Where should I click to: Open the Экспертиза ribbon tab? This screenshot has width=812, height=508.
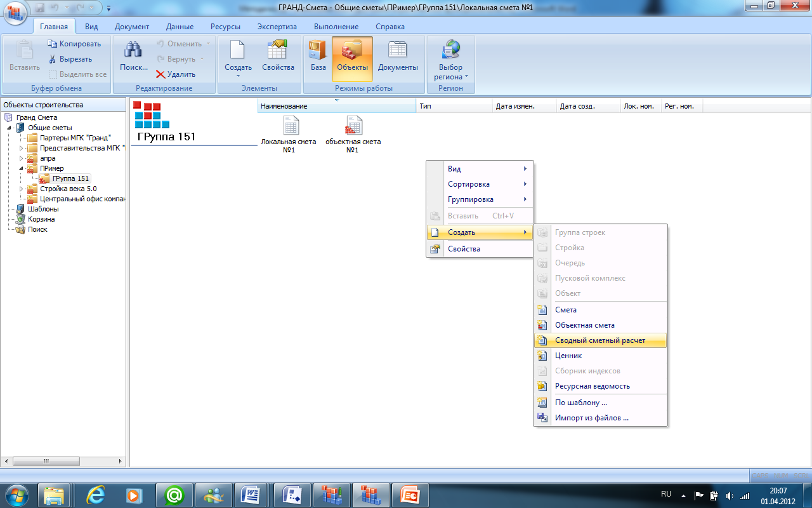click(x=277, y=27)
